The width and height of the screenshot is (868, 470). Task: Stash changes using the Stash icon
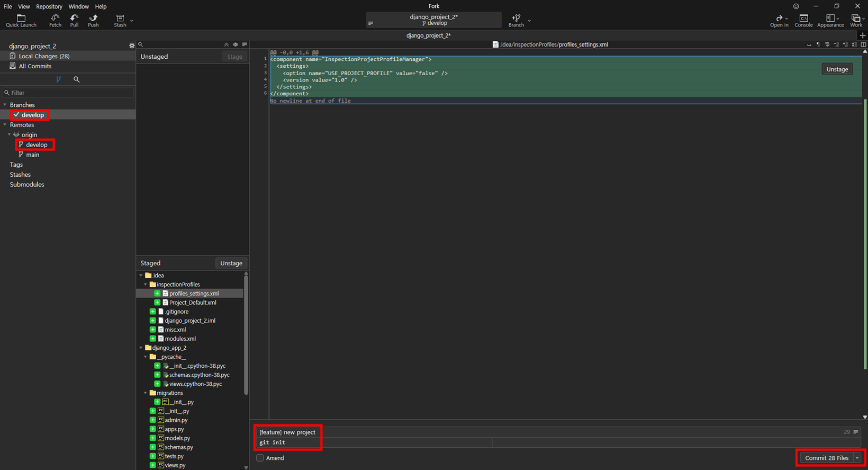(x=120, y=21)
